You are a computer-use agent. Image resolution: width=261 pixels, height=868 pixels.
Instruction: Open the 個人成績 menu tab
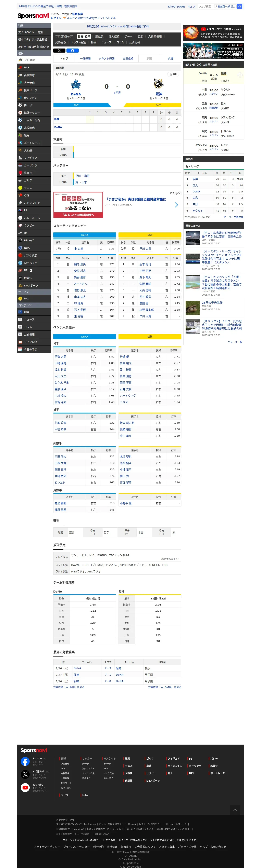(114, 36)
